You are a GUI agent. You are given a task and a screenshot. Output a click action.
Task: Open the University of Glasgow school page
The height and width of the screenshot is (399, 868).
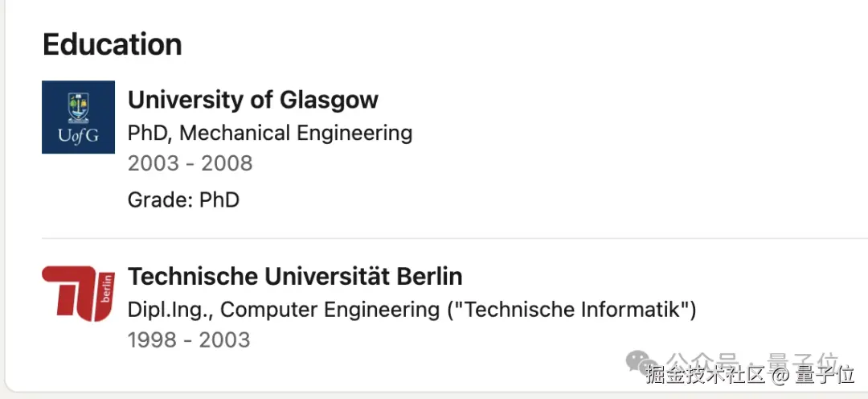point(253,100)
